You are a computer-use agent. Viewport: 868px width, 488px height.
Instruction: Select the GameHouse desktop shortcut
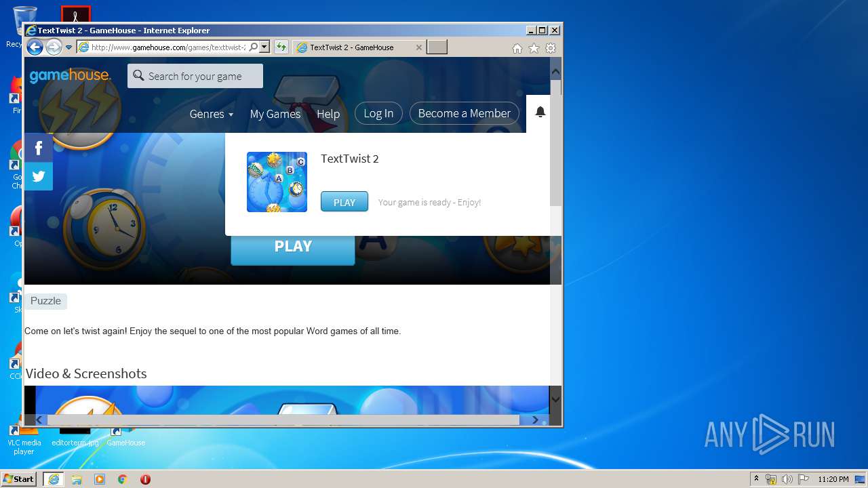tap(125, 437)
